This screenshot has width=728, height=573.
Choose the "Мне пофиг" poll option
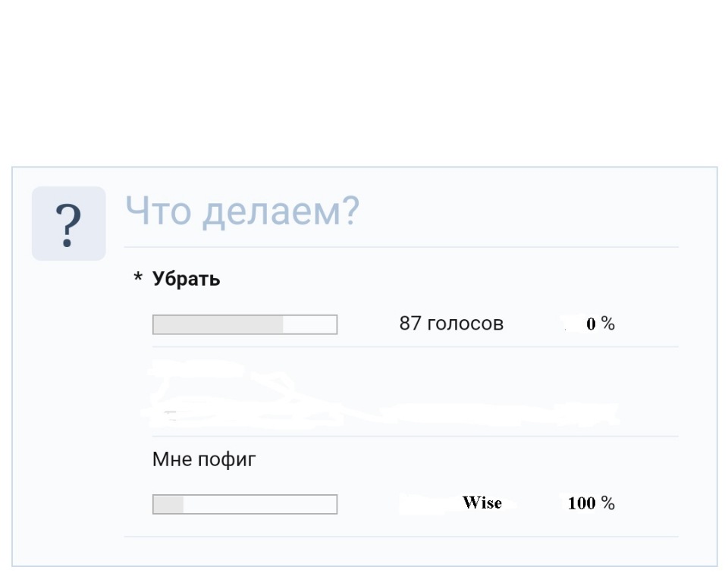click(205, 459)
